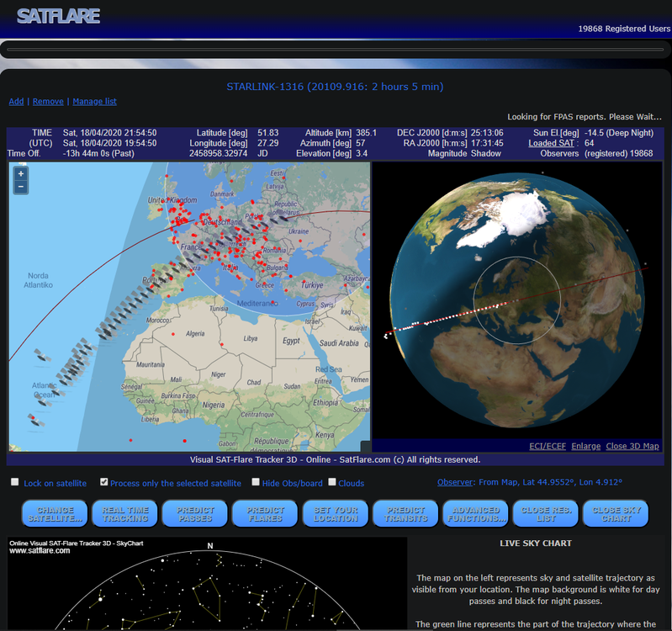Zoom in on the map with plus button

pos(20,174)
